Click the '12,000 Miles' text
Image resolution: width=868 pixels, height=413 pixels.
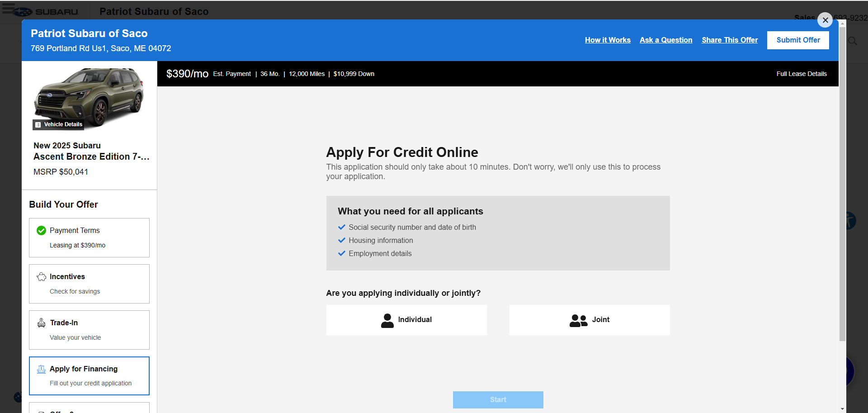(307, 74)
